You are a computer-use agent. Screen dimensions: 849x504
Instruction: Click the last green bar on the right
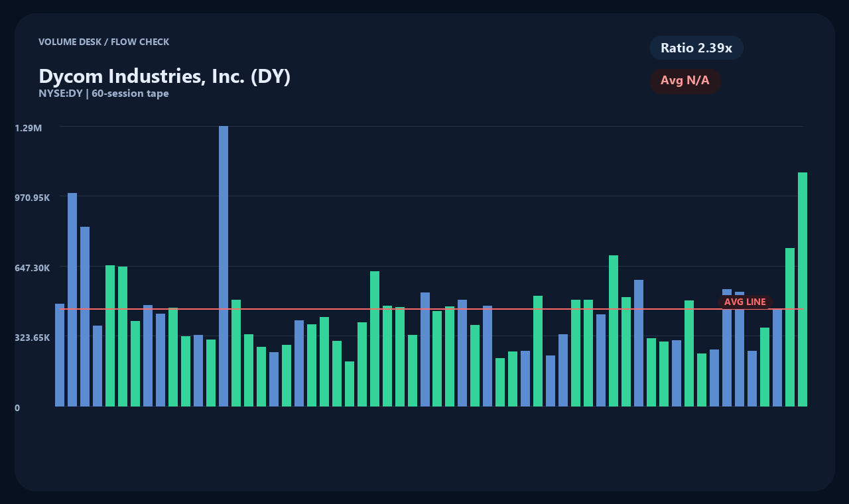(x=803, y=289)
